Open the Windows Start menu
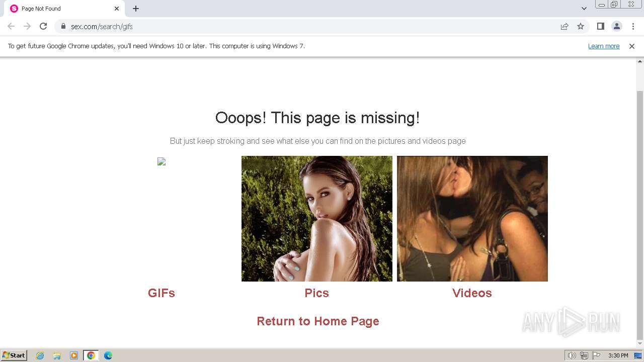 click(14, 355)
